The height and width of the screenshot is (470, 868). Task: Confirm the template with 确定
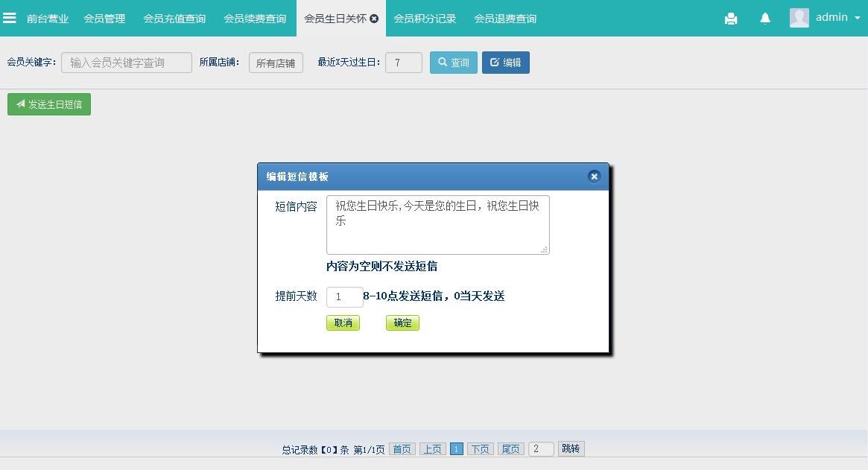pos(402,323)
